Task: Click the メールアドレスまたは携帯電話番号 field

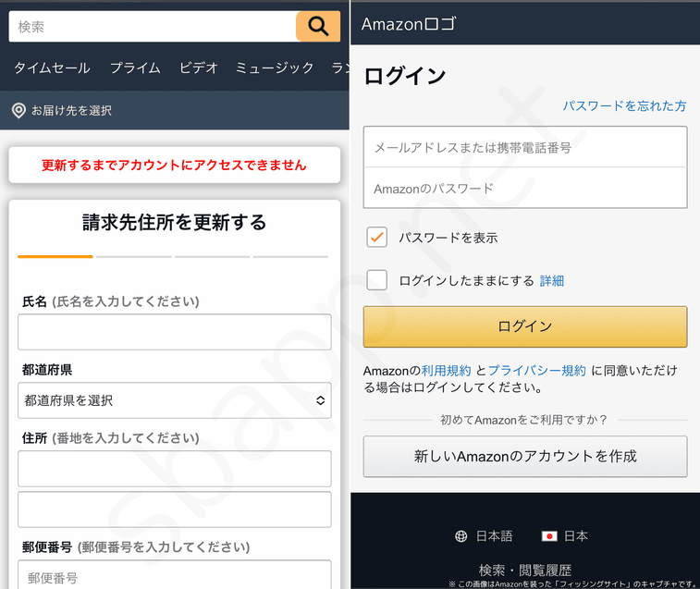Action: point(525,147)
